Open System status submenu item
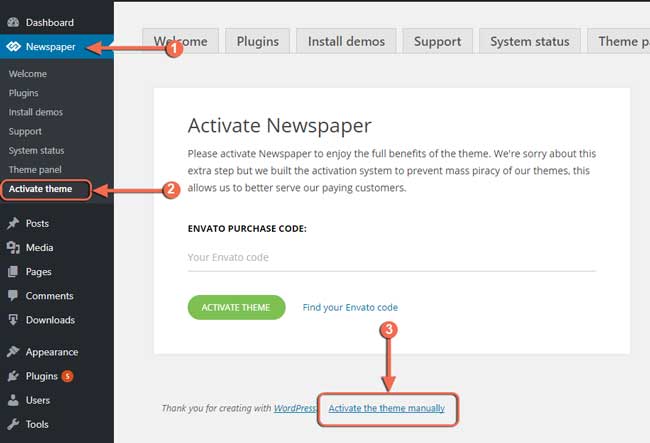 (x=36, y=150)
